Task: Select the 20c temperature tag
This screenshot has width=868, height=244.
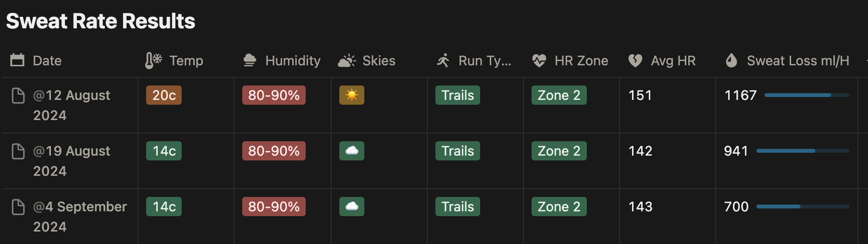Action: tap(164, 95)
